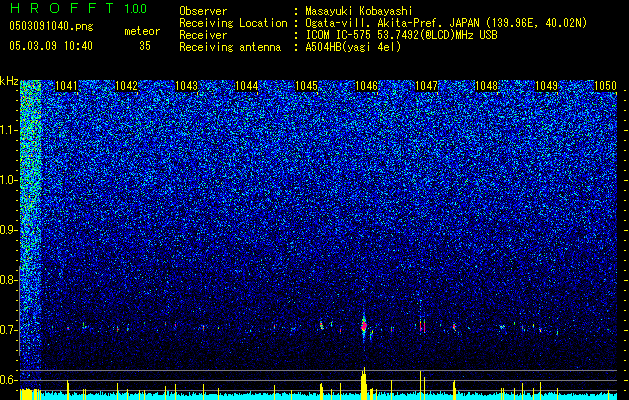Click the 1044 time marker
Screen dimensions: 629x400
point(246,86)
